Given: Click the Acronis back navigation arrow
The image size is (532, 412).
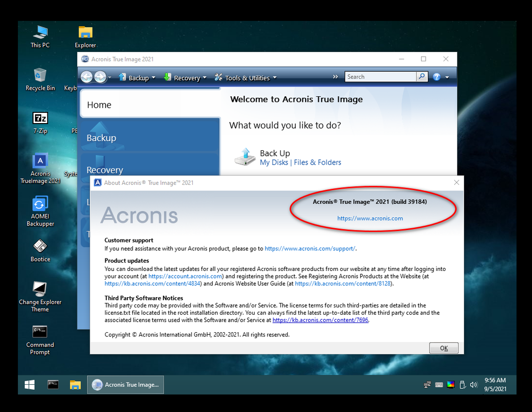Looking at the screenshot, I should click(87, 77).
